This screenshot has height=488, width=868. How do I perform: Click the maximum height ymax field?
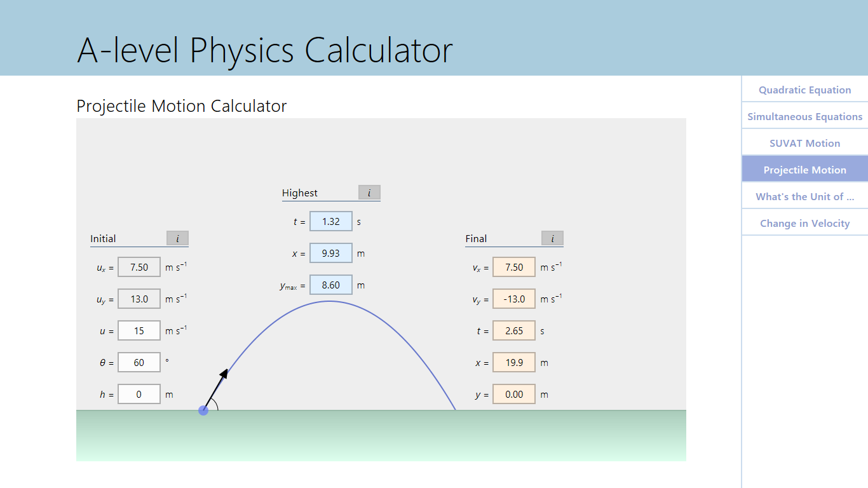330,285
